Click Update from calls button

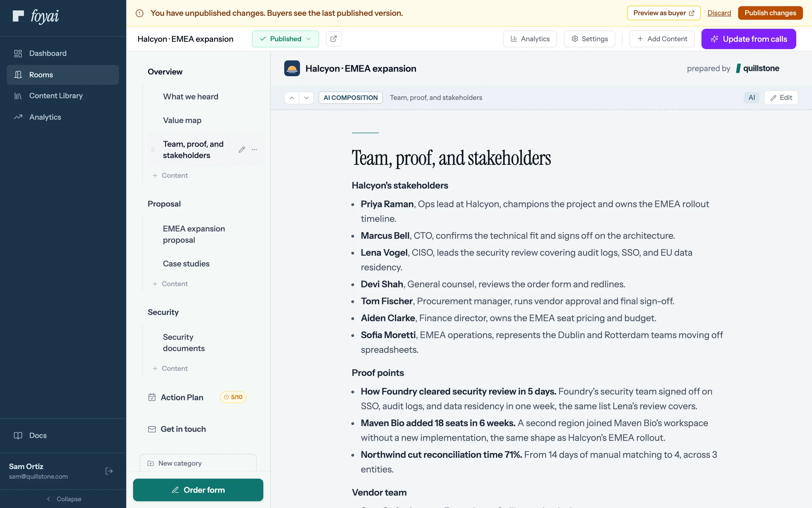click(749, 39)
